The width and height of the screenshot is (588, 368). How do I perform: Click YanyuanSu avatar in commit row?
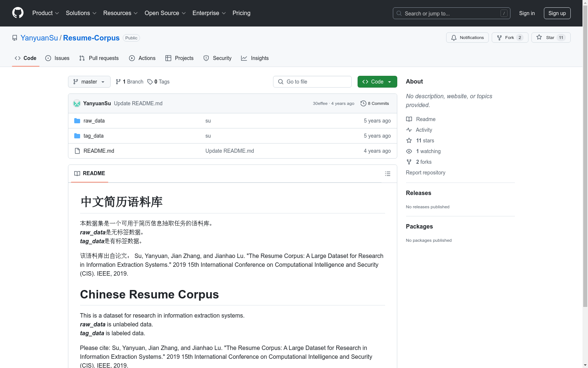(77, 103)
